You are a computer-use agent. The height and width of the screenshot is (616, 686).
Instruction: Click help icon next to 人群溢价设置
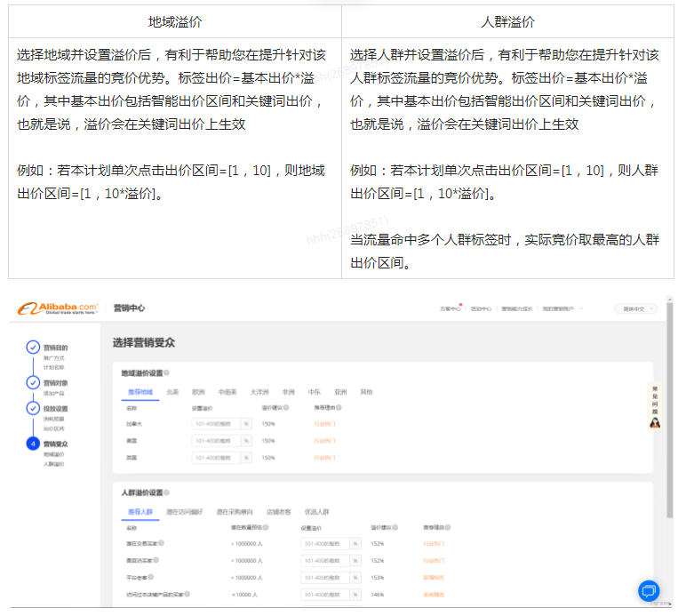point(167,492)
